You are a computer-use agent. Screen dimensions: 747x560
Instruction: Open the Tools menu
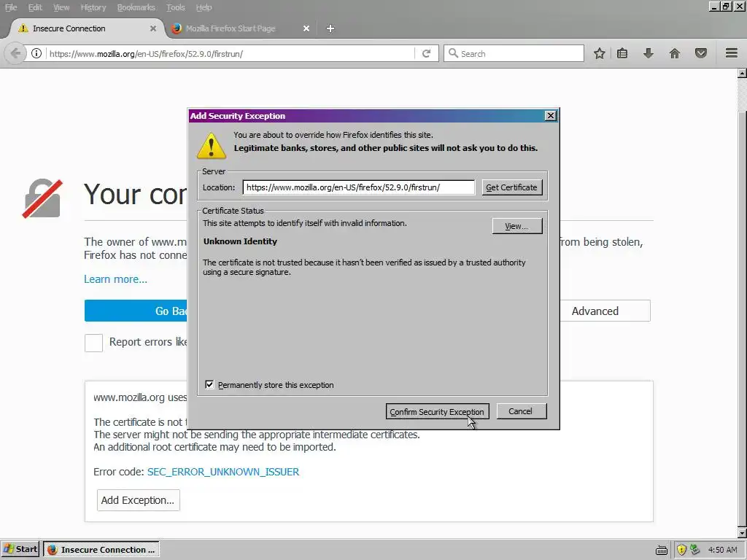coord(175,7)
